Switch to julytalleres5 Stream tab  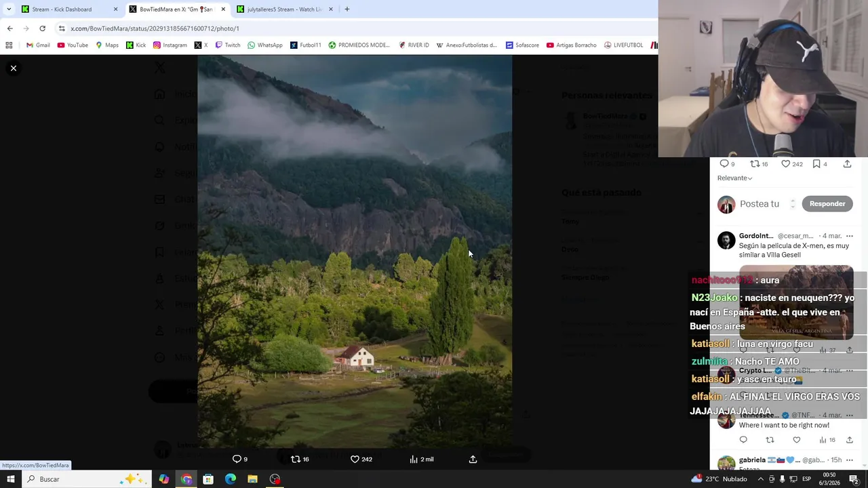[285, 9]
